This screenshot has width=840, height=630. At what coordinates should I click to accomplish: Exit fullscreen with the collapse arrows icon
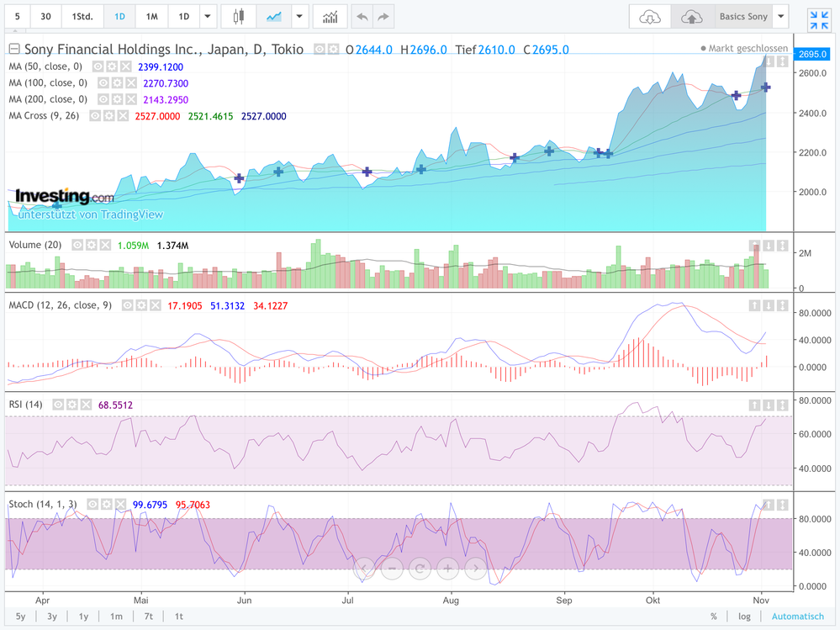(818, 20)
